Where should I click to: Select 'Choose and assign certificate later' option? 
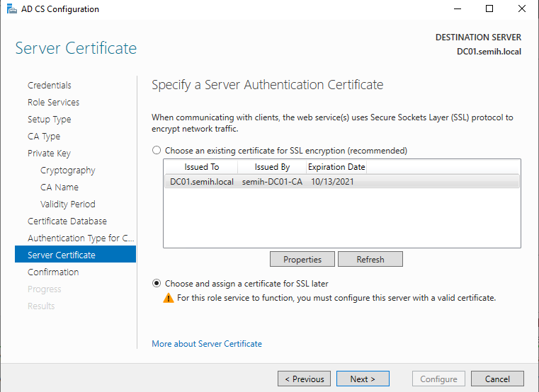tap(157, 284)
